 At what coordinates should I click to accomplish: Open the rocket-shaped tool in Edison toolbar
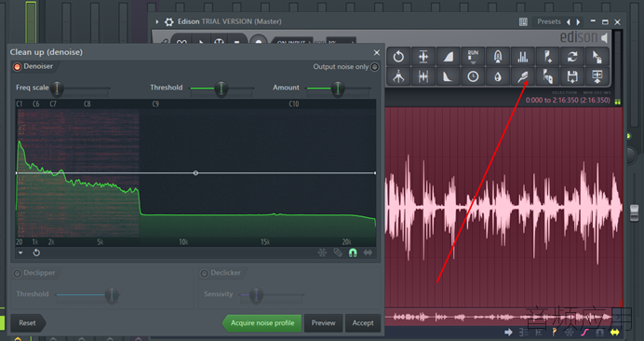(x=498, y=56)
